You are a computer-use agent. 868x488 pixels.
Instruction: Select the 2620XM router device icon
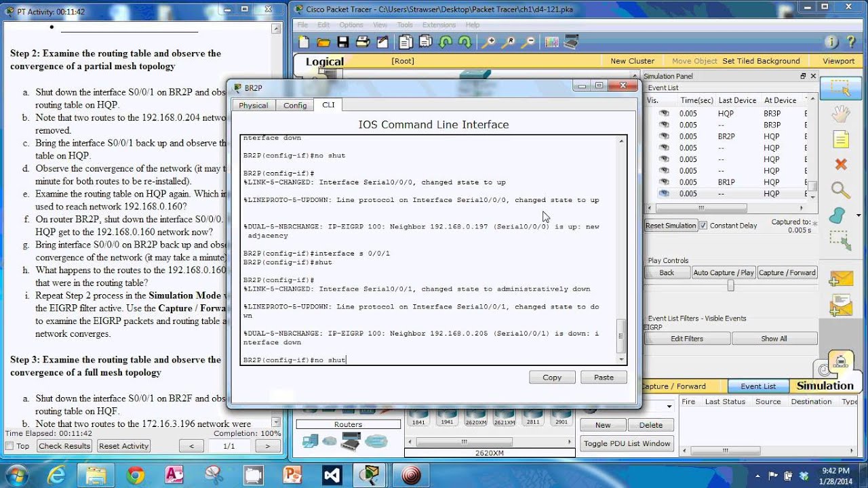(476, 415)
